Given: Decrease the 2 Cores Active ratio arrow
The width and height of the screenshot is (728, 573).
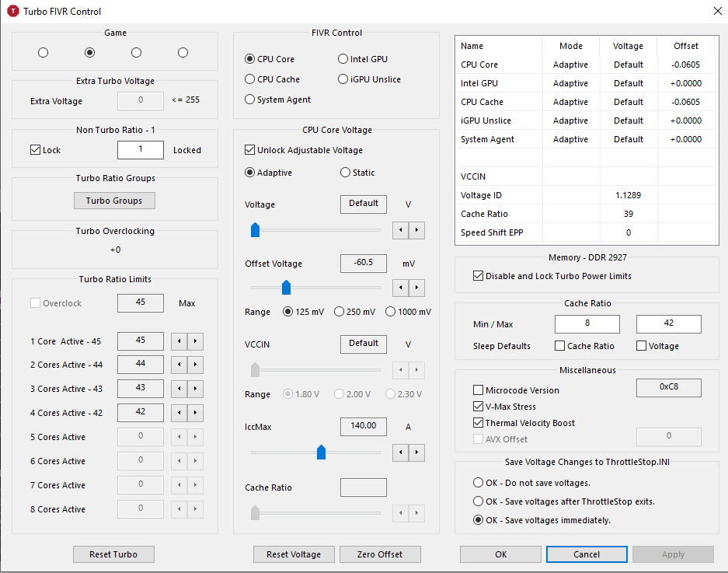Looking at the screenshot, I should (x=179, y=365).
